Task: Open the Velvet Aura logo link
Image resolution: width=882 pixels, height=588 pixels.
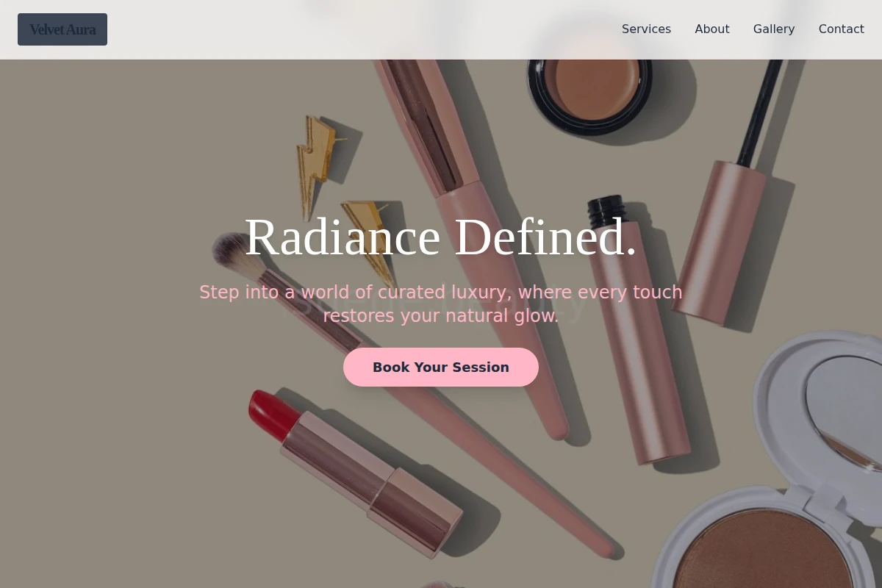Action: [62, 29]
